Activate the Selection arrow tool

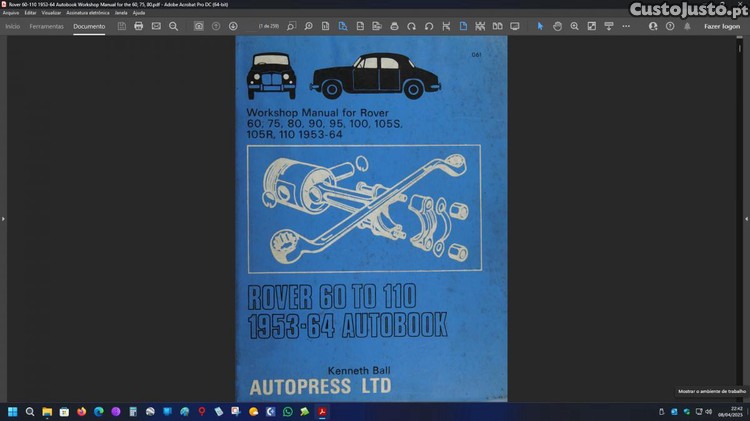[541, 26]
